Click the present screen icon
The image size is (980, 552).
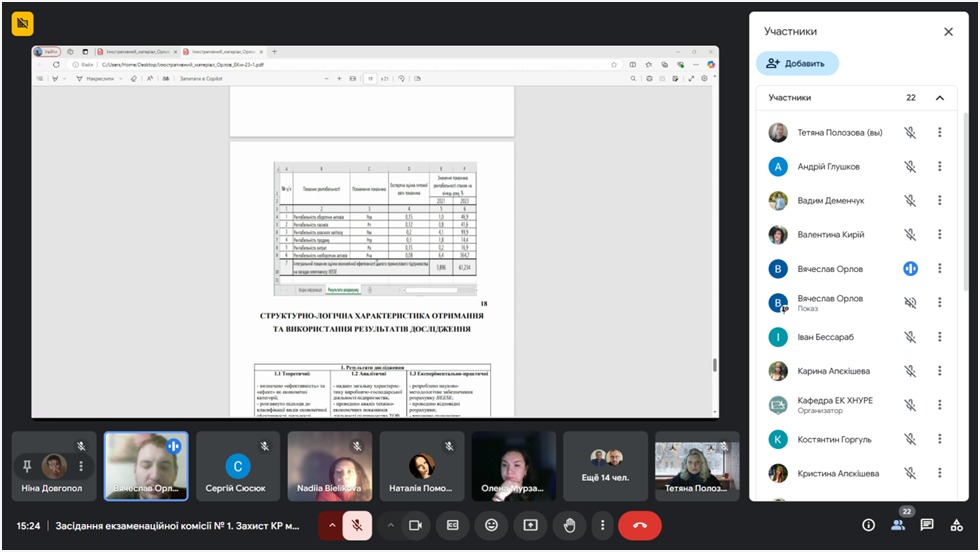[x=529, y=525]
